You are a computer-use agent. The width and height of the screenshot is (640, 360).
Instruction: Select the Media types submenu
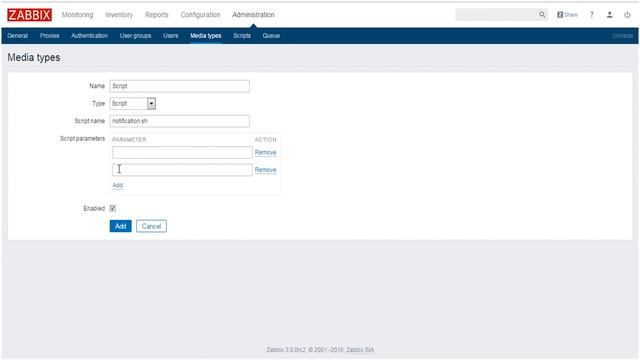point(206,36)
